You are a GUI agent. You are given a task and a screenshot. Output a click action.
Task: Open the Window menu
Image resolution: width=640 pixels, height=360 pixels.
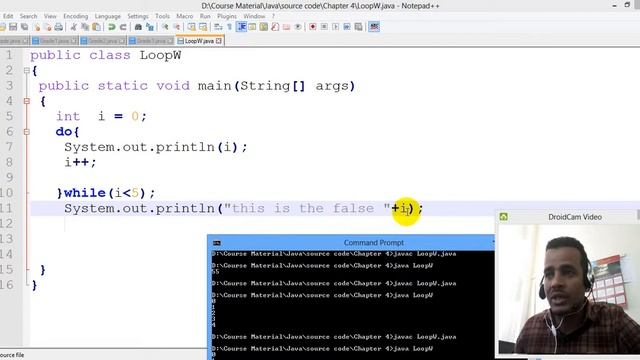point(254,16)
